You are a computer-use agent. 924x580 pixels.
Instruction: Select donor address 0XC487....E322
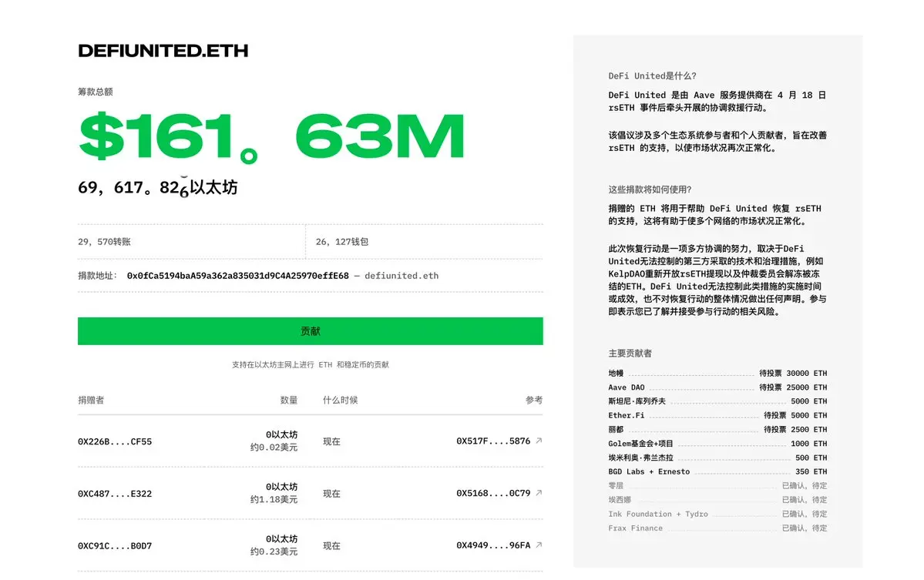tap(115, 494)
